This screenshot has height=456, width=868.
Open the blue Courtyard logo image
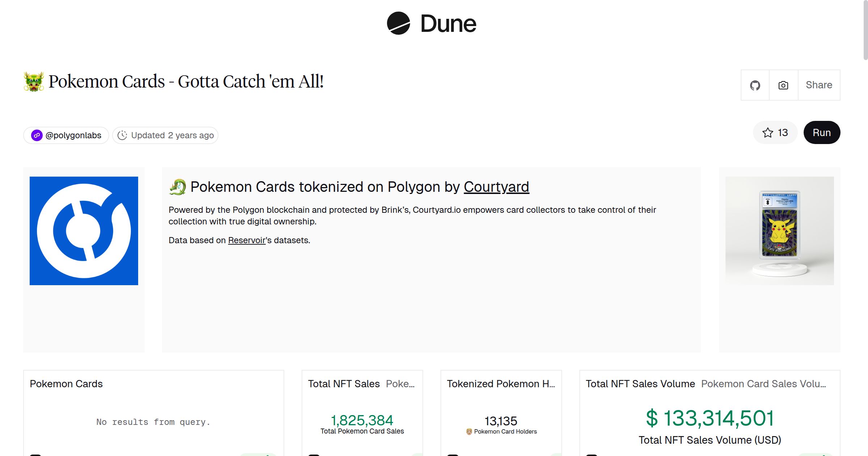click(x=84, y=231)
